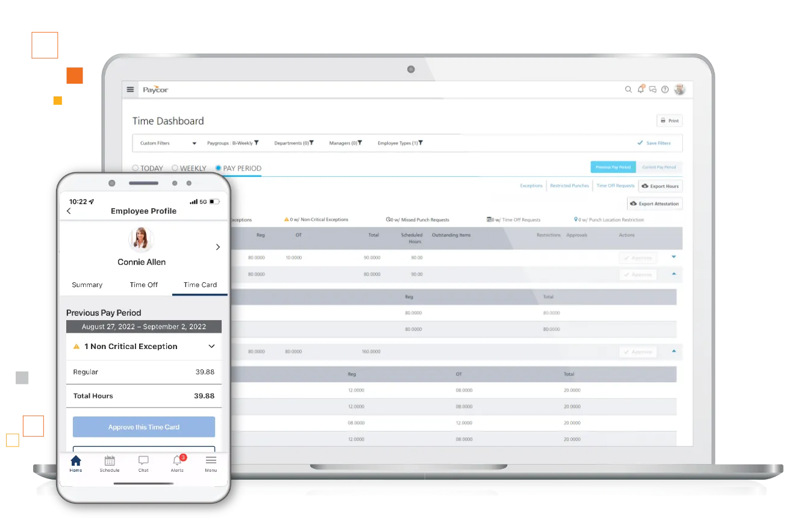Click the Export Attestation button
The image size is (789, 532).
click(x=655, y=203)
